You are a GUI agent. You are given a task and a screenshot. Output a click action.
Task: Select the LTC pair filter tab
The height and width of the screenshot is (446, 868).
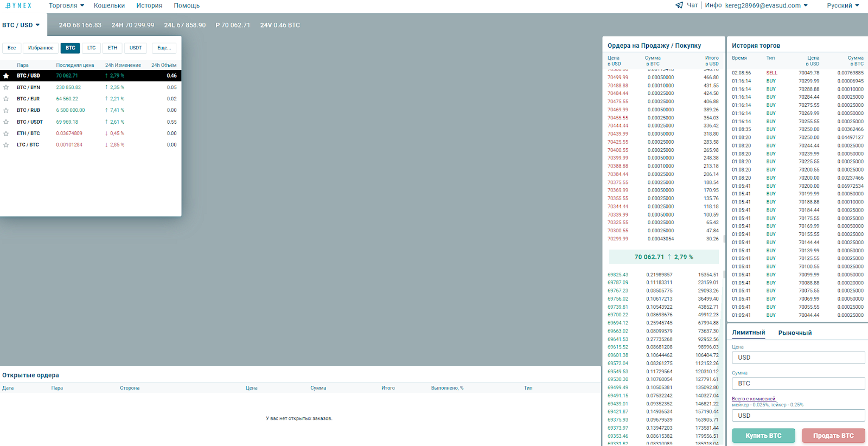click(92, 48)
